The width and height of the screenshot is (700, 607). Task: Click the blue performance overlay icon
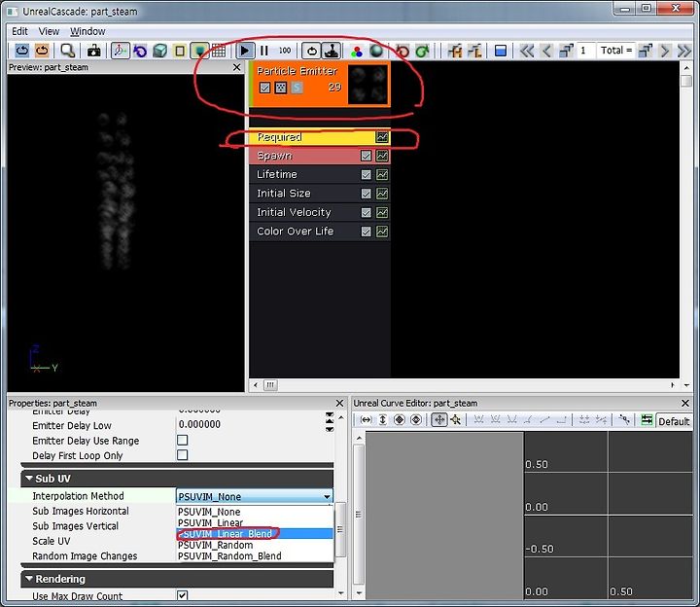[501, 51]
